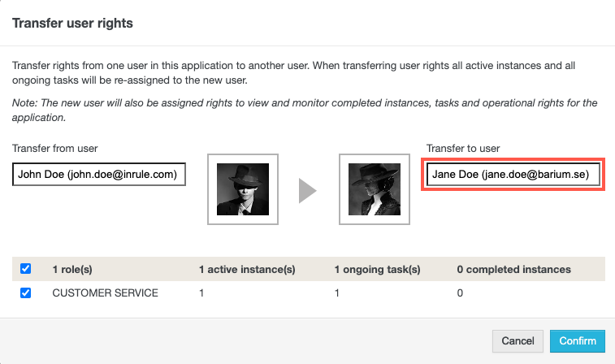This screenshot has width=615, height=364.
Task: Click completed instances count in CUSTOMER SERVICE row
Action: 460,293
